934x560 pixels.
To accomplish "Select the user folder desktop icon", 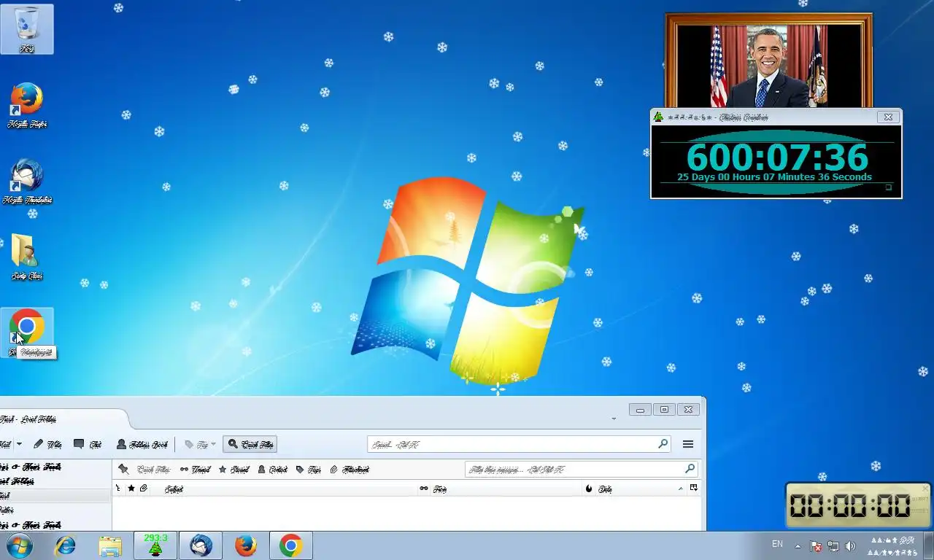I will [x=27, y=257].
